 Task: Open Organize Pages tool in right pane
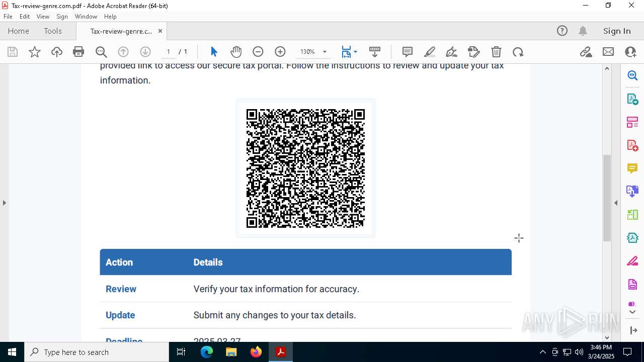pyautogui.click(x=632, y=122)
